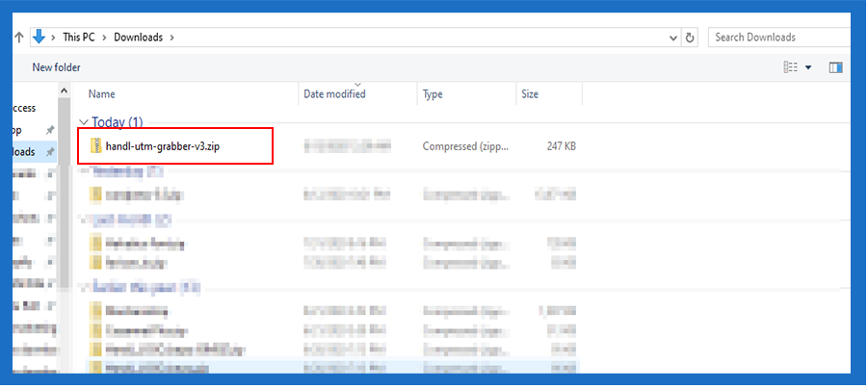This screenshot has height=389, width=868.
Task: Click New folder button
Action: click(56, 67)
